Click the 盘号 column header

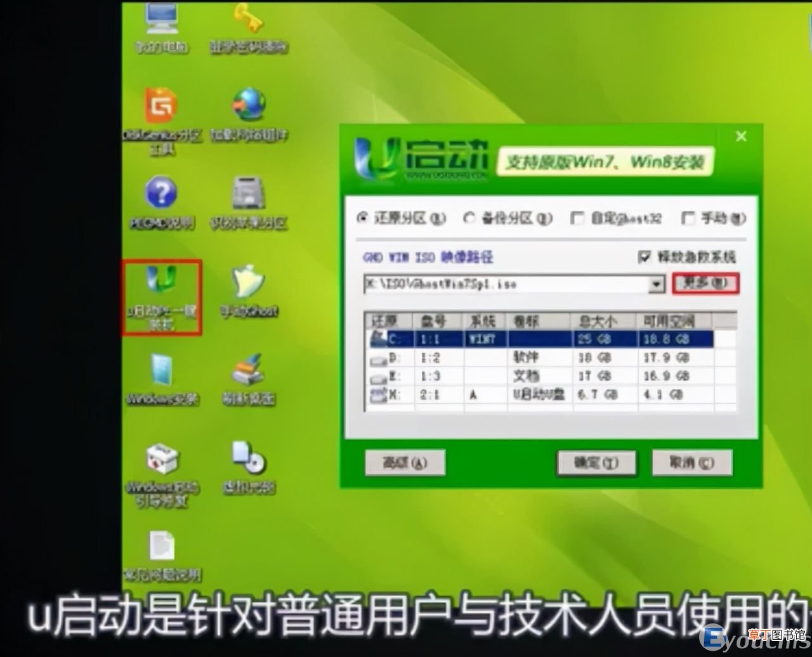pyautogui.click(x=438, y=320)
